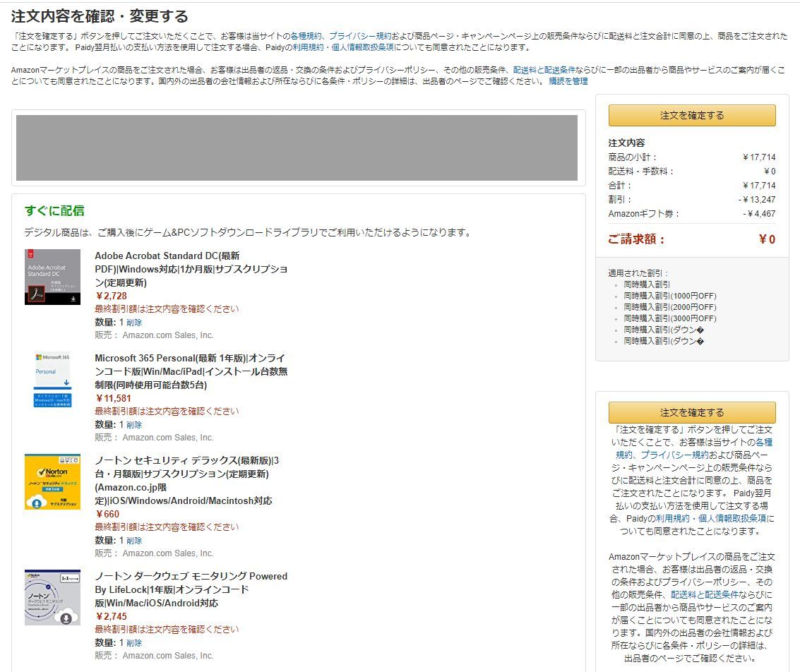Click the 注文内容を確認・変更する page heading
The height and width of the screenshot is (672, 800).
pos(100,16)
